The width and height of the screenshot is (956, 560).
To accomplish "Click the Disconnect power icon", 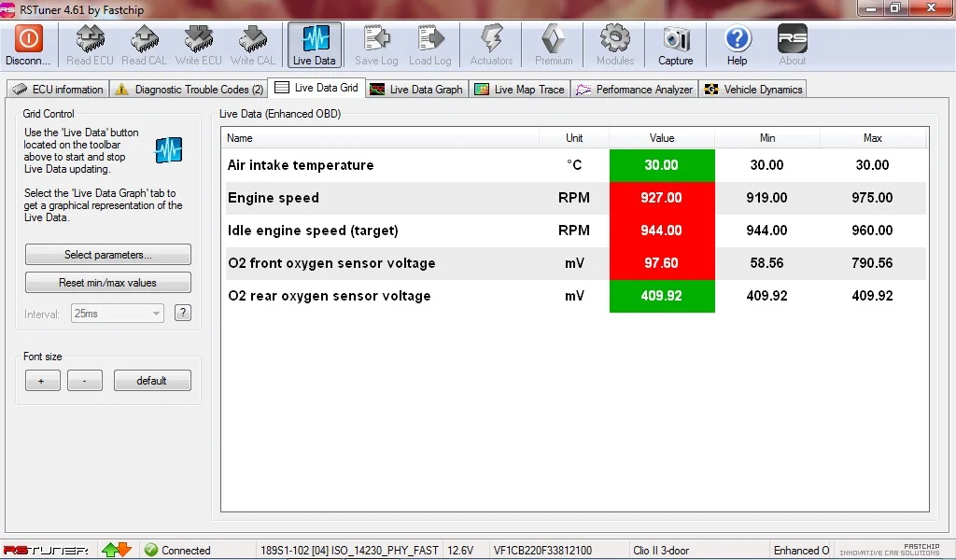I will 28,39.
